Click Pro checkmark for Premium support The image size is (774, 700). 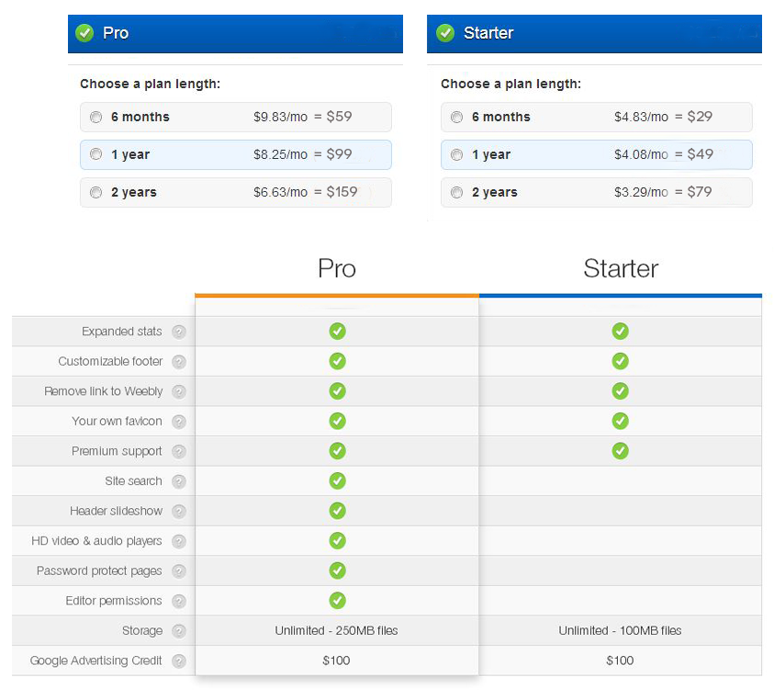(338, 450)
